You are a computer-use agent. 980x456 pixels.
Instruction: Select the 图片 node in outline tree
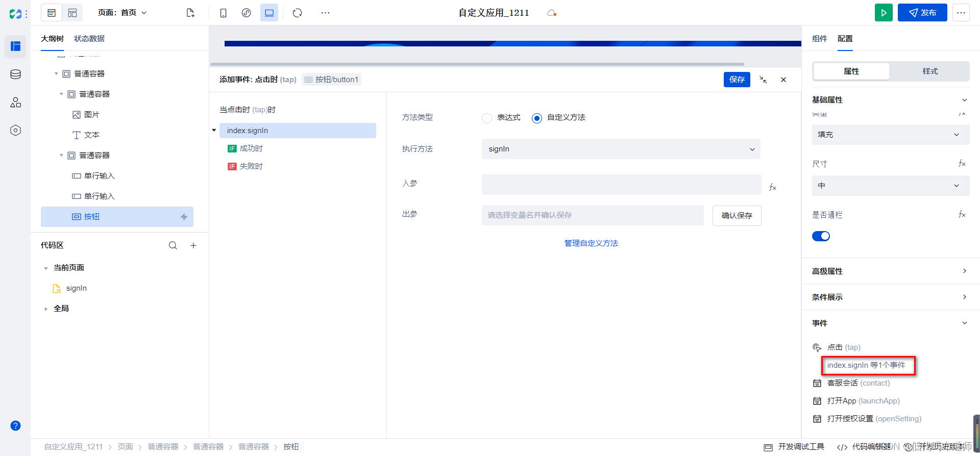click(86, 115)
